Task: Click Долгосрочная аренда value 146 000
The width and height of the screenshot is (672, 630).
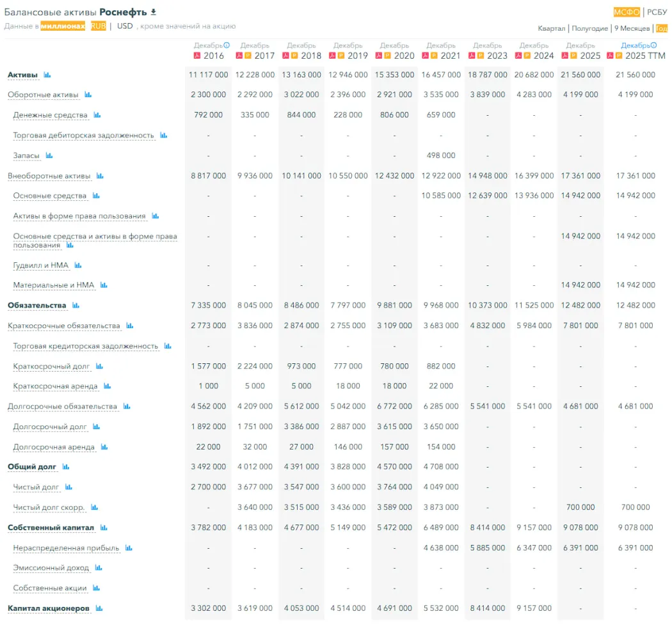Action: (x=348, y=447)
